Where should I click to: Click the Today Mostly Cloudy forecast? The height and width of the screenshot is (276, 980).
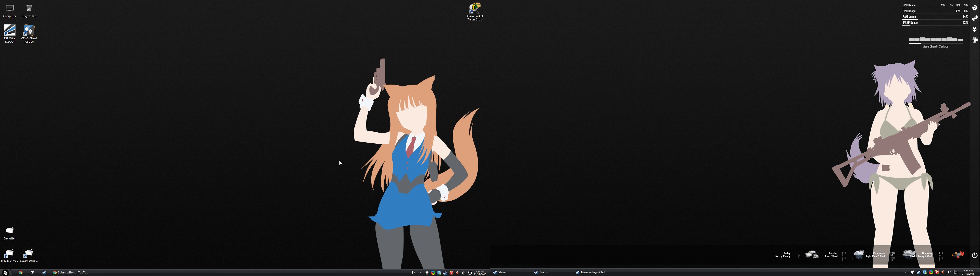[x=783, y=255]
